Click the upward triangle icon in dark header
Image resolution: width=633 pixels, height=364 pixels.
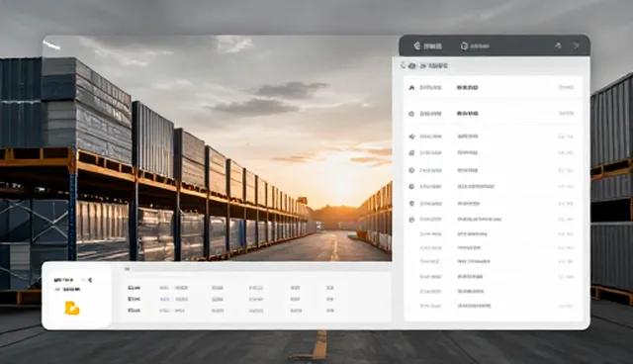click(558, 45)
